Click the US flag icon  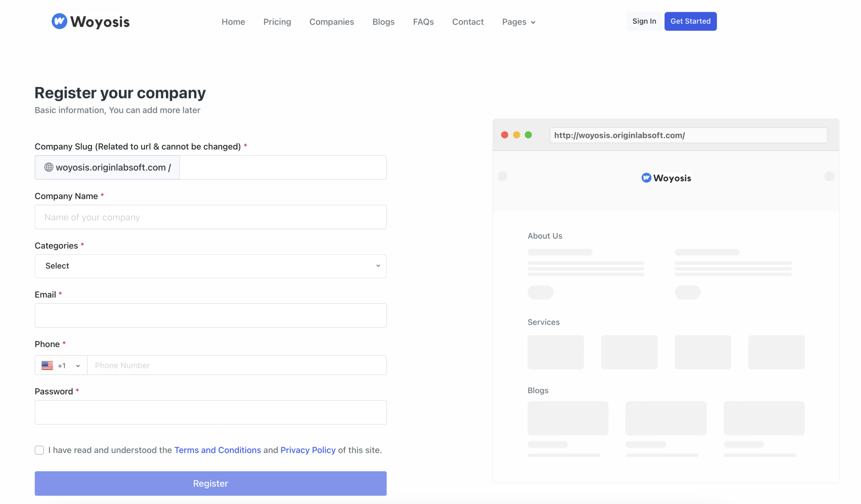click(x=47, y=366)
